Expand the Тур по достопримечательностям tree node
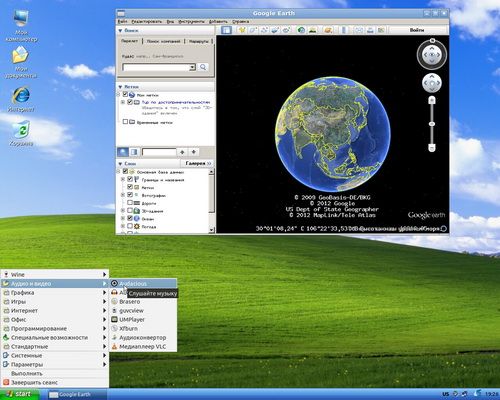500x400 pixels. [x=123, y=102]
